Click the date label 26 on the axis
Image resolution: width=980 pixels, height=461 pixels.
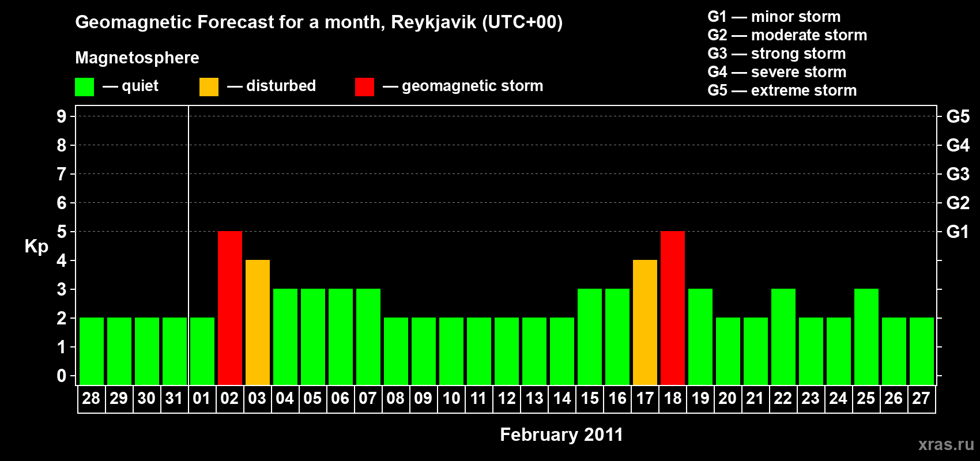point(894,398)
